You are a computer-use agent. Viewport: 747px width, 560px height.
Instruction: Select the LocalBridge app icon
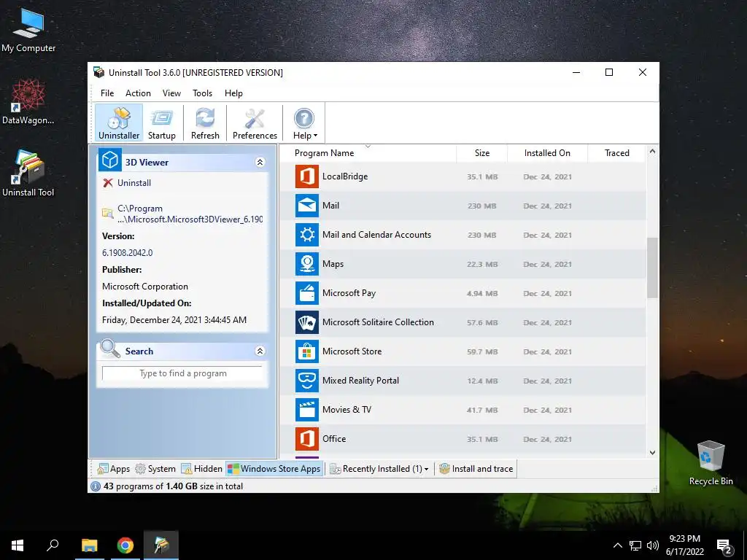[307, 176]
